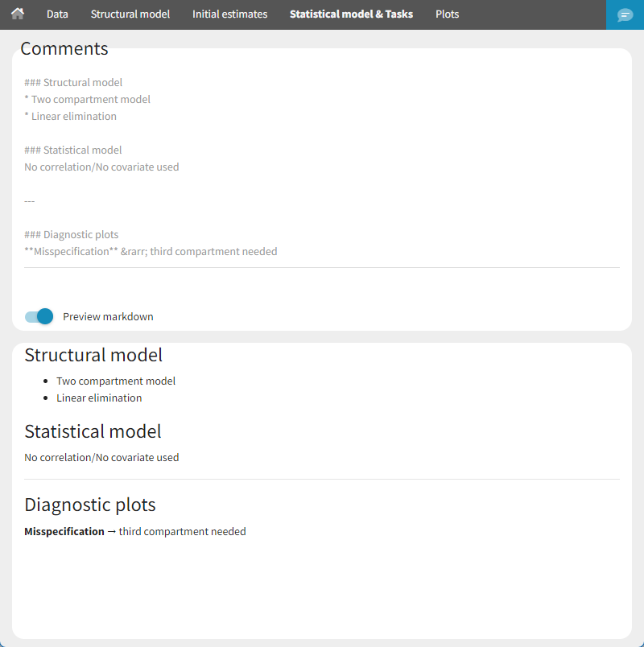Open the Data tab

click(x=57, y=14)
